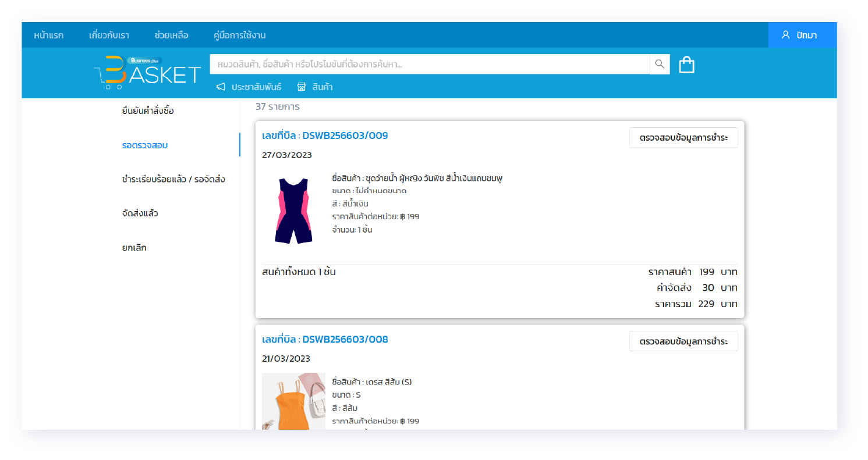Select the รอตรวจสอบ sidebar tab
Viewport: 868px width, 460px height.
pos(145,145)
